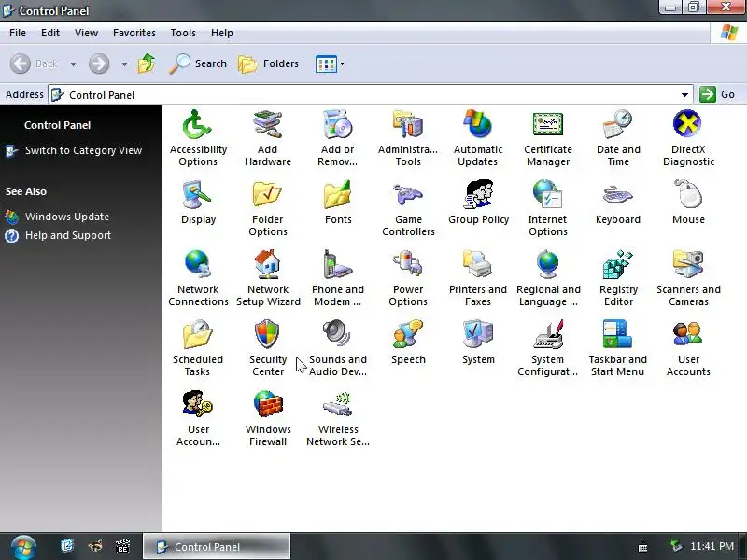
Task: Open the Help menu
Action: (x=221, y=33)
